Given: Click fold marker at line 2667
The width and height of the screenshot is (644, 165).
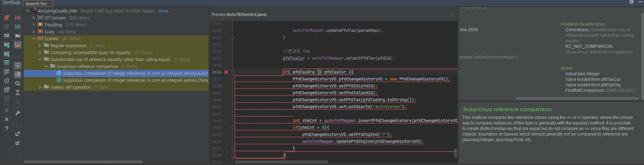Looking at the screenshot, I should (232, 148).
